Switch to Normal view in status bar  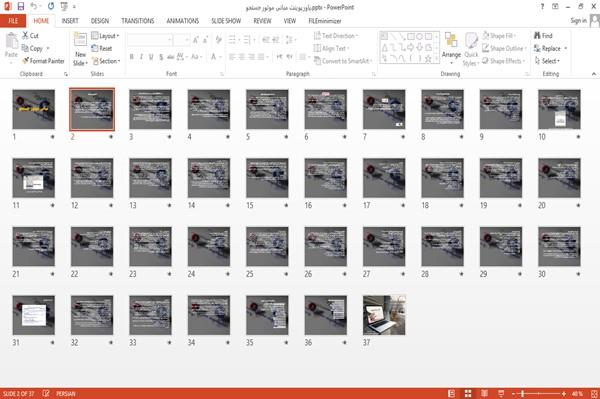pos(452,393)
